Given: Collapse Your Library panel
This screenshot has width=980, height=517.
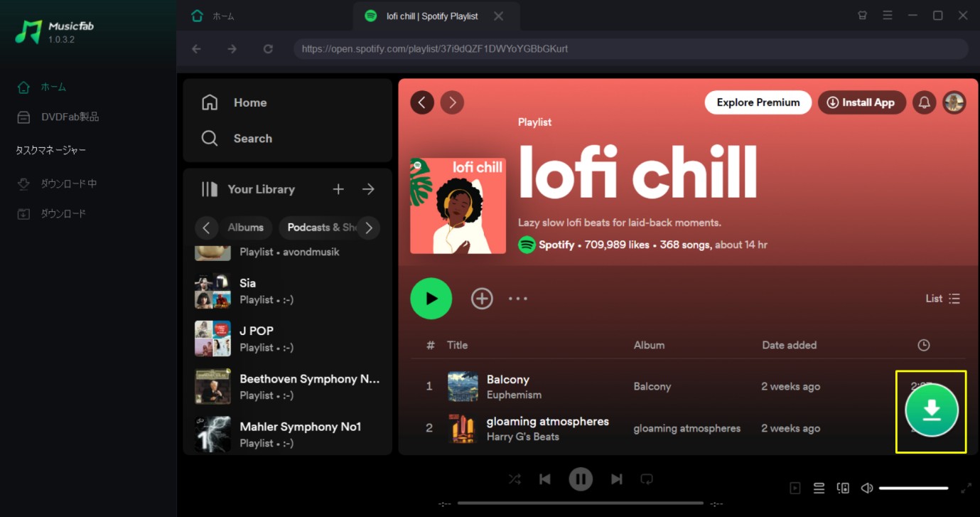Looking at the screenshot, I should pos(248,189).
